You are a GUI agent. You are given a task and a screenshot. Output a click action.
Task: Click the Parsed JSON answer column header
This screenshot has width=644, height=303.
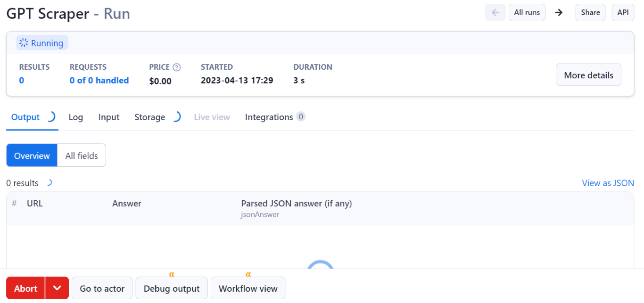pyautogui.click(x=297, y=204)
